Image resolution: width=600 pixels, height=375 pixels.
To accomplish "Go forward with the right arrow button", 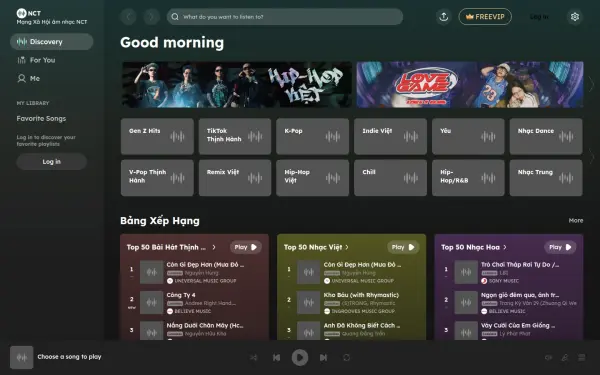I will [x=152, y=17].
